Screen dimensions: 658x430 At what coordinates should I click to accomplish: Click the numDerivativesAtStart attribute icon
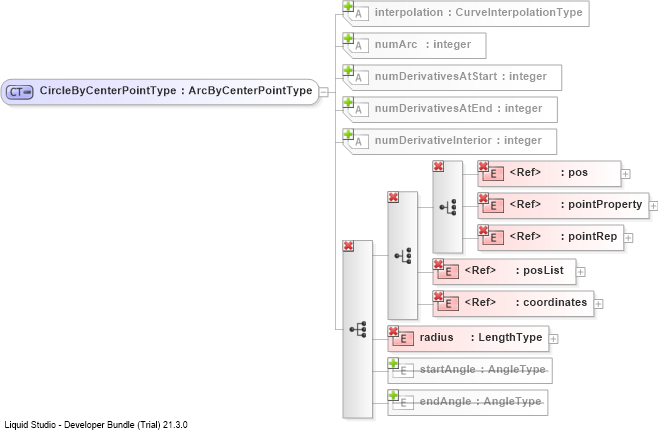click(358, 78)
